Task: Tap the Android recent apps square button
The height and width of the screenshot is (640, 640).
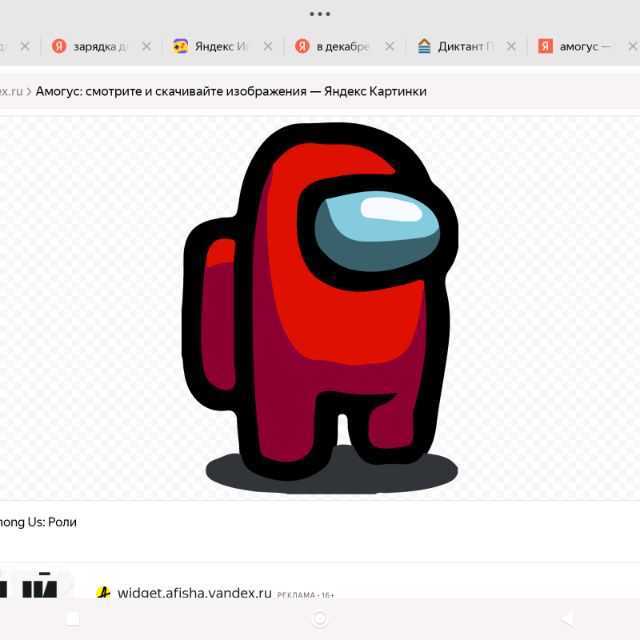Action: point(73,619)
